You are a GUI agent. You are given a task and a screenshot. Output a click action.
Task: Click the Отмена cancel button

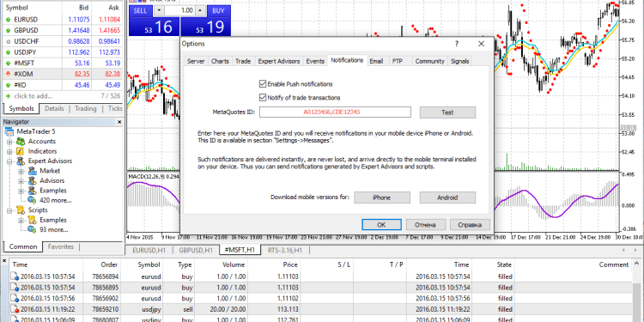pos(426,225)
